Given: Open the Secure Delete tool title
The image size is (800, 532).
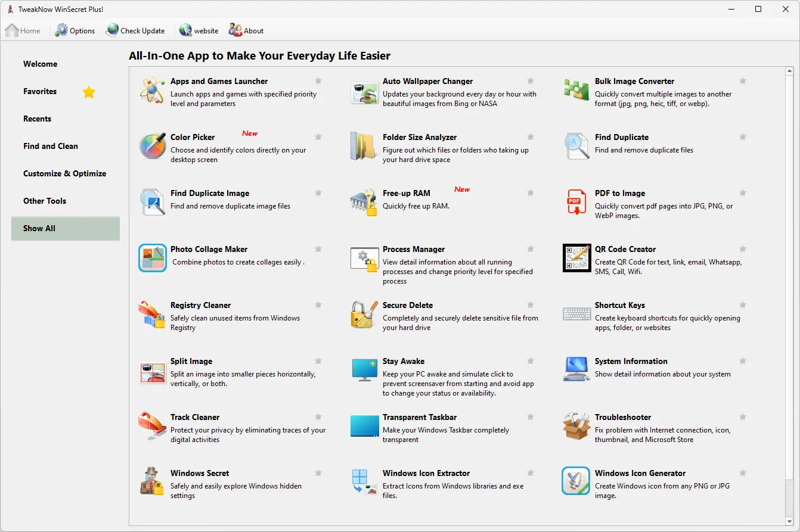Looking at the screenshot, I should 408,305.
